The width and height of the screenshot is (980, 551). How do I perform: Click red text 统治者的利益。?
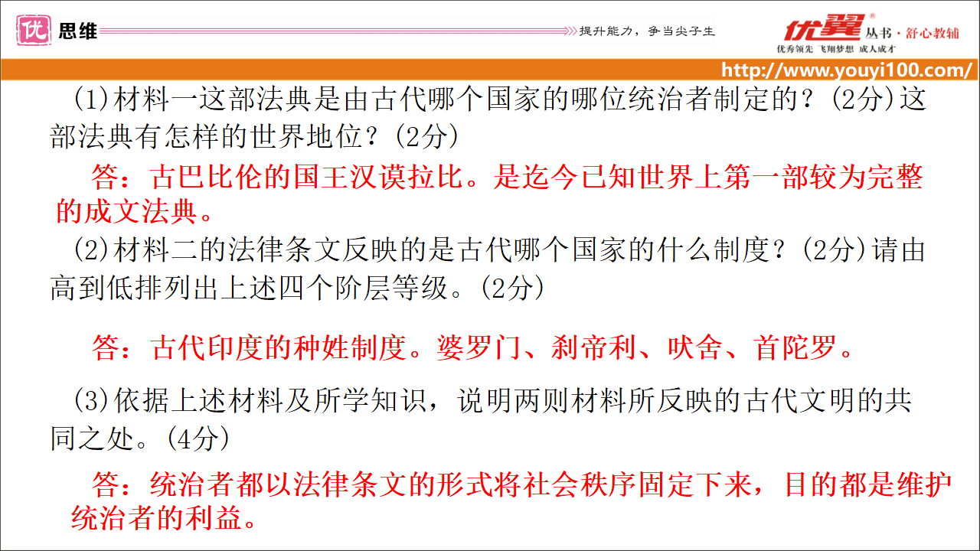click(x=163, y=518)
